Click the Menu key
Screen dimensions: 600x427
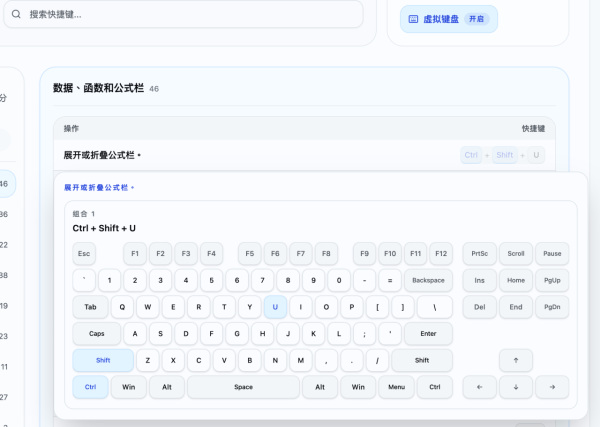[396, 387]
